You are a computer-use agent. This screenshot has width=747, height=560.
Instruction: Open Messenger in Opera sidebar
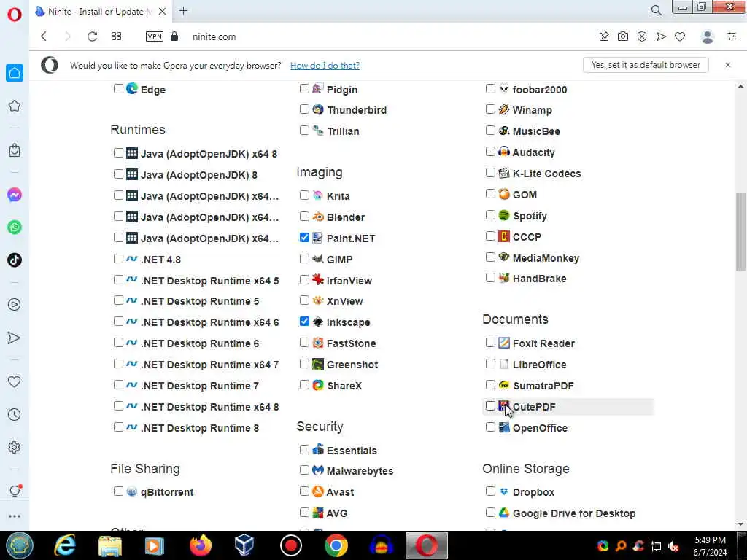click(x=15, y=195)
